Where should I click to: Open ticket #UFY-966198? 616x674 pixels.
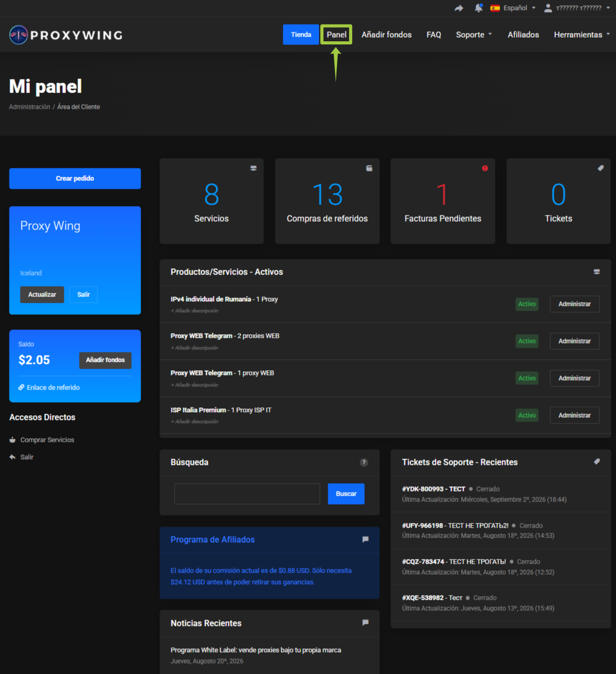click(455, 526)
